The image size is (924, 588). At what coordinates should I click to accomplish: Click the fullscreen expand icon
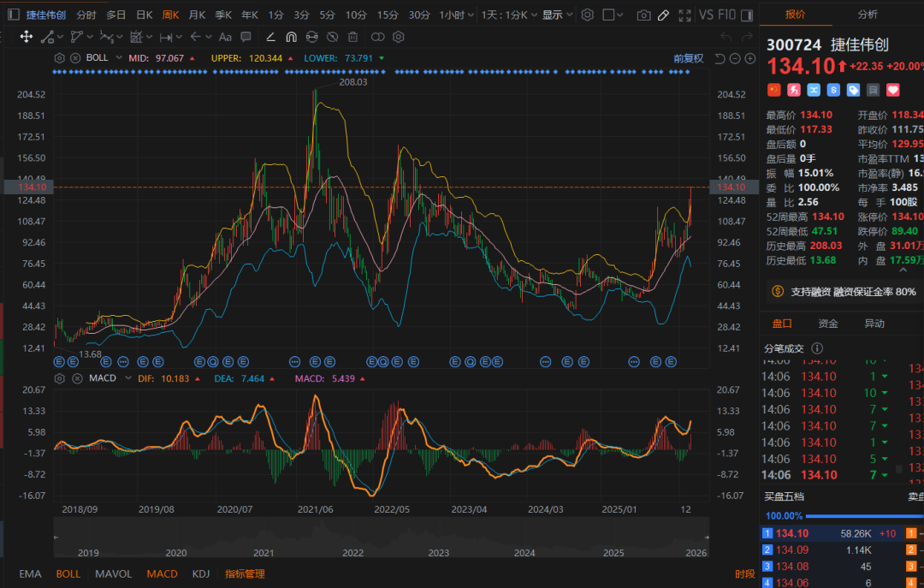(684, 15)
